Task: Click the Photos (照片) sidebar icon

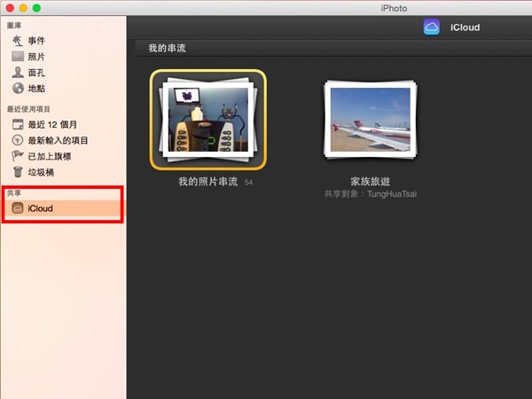Action: (18, 57)
